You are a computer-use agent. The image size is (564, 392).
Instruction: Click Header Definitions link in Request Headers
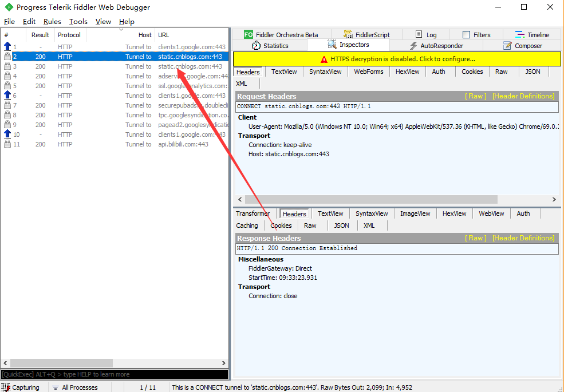coord(523,96)
